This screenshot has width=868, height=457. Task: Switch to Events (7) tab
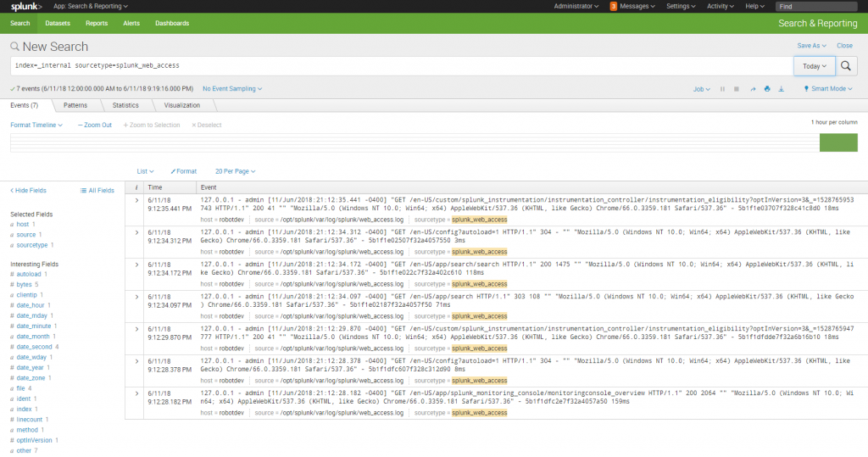tap(25, 105)
